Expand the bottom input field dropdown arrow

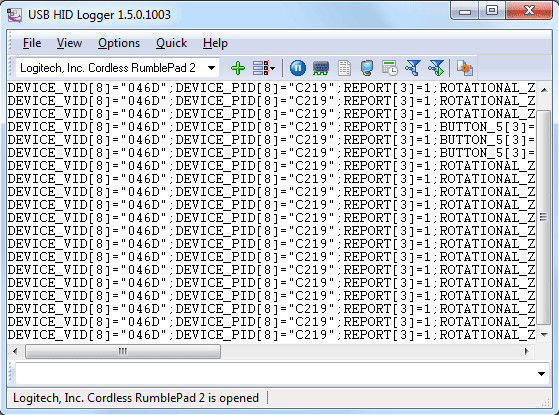542,374
